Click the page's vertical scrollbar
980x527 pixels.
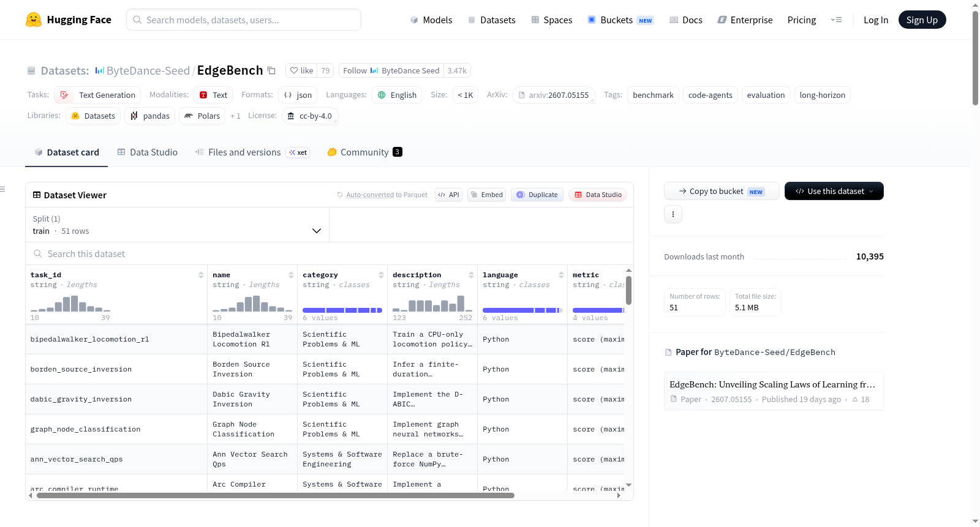[975, 58]
